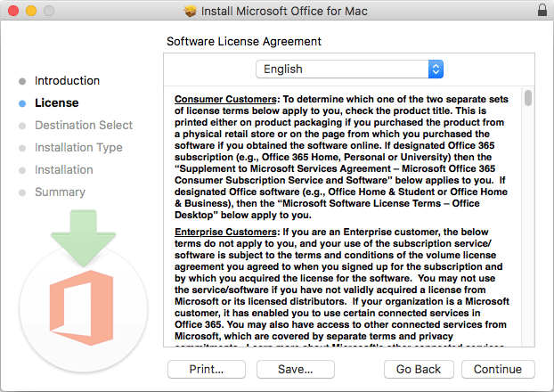Image resolution: width=554 pixels, height=392 pixels.
Task: Click the blue bullet next to License
Action: click(x=22, y=103)
